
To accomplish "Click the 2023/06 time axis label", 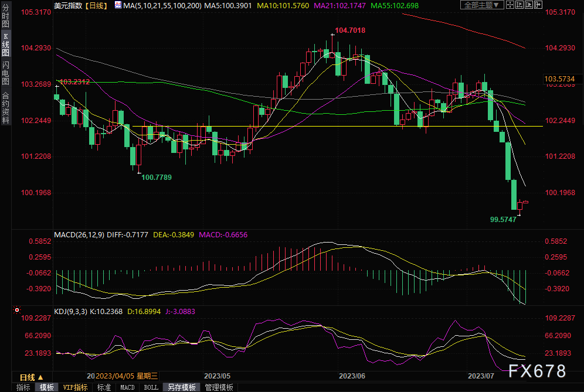I will (x=352, y=376).
